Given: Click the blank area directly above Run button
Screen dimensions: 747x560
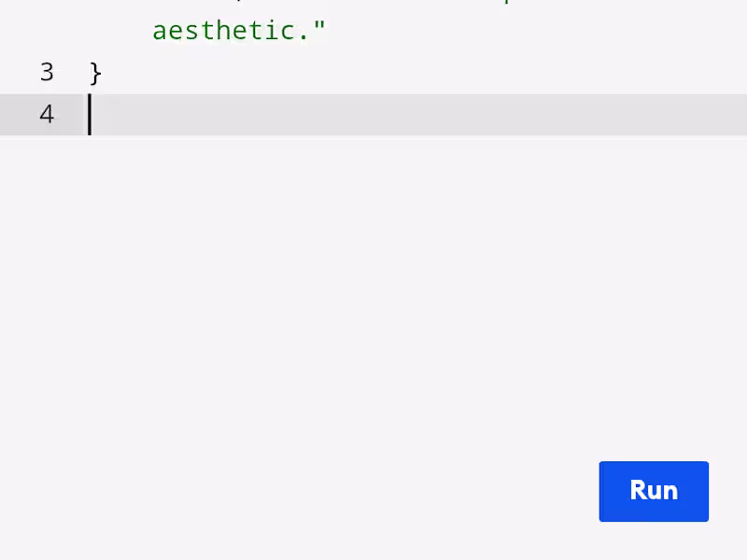Looking at the screenshot, I should click(654, 411).
